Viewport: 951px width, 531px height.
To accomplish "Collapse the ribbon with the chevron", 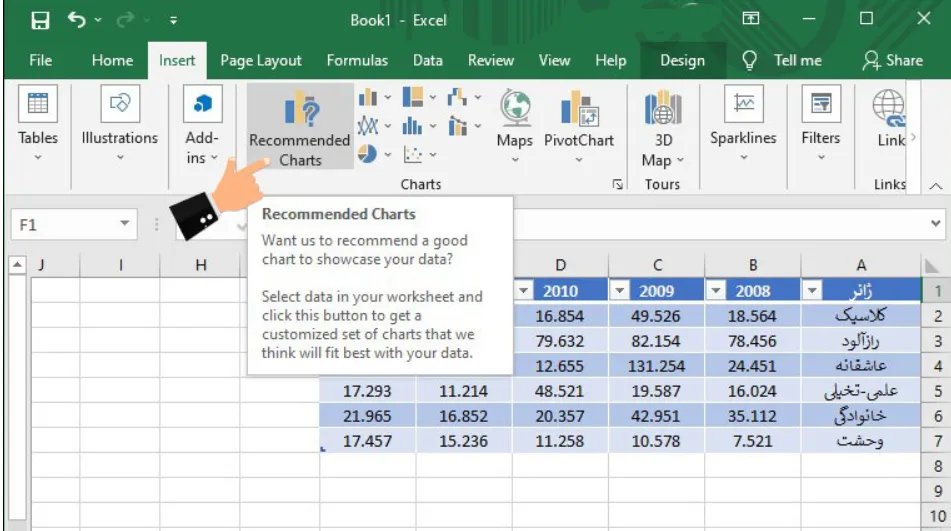I will tap(934, 186).
